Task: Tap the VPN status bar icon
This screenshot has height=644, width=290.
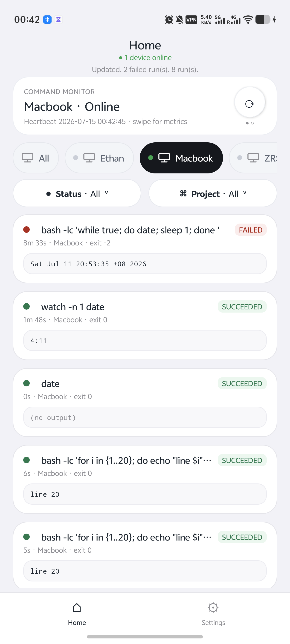Action: coord(191,20)
